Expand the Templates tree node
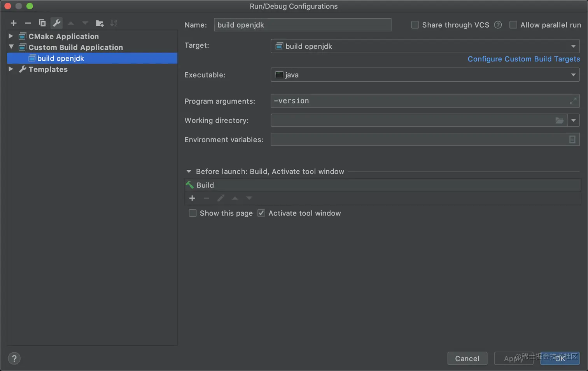 click(11, 69)
